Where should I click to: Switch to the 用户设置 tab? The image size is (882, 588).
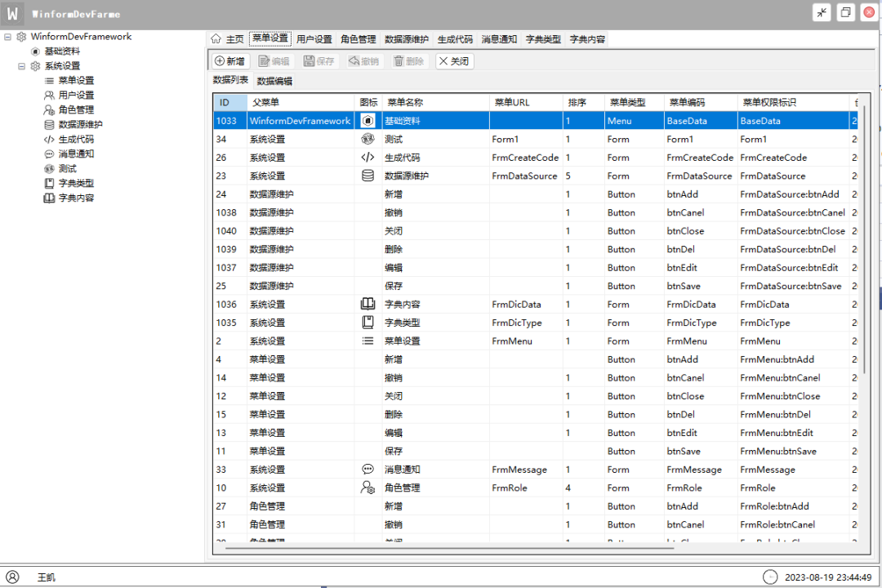click(313, 38)
